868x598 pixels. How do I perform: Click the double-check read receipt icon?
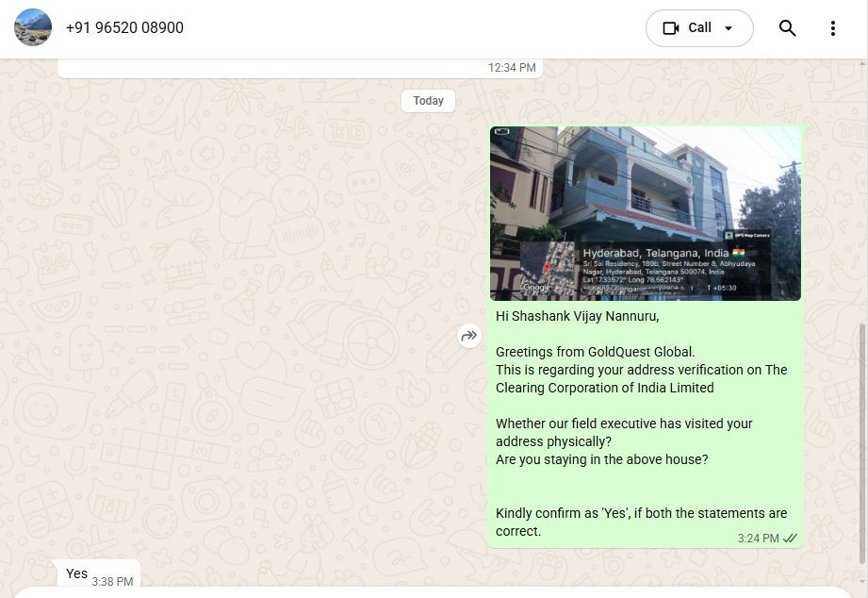point(790,539)
